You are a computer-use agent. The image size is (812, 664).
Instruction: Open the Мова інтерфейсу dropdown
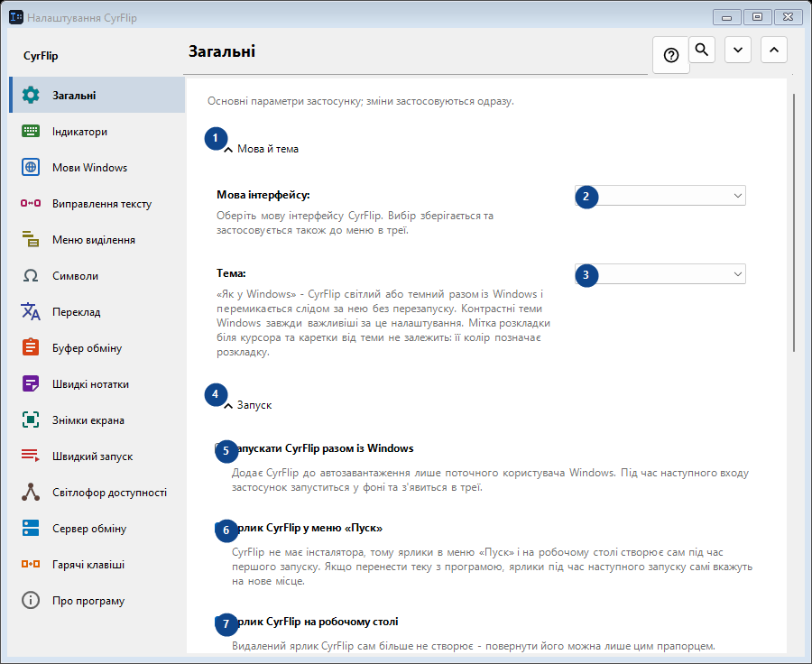660,196
